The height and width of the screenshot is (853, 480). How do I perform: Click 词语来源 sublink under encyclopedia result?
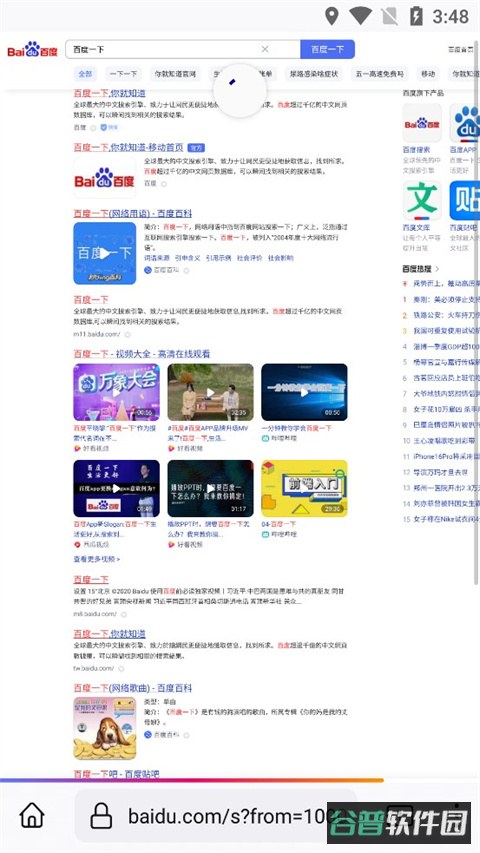click(x=157, y=258)
